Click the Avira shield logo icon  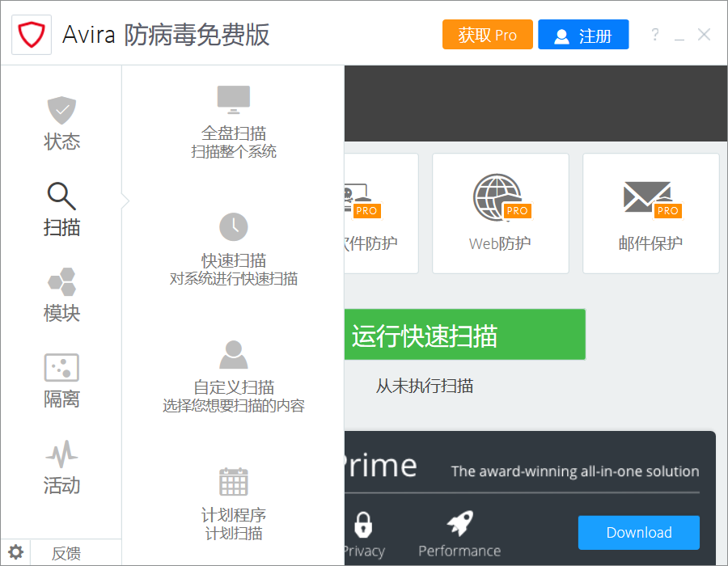pyautogui.click(x=32, y=35)
